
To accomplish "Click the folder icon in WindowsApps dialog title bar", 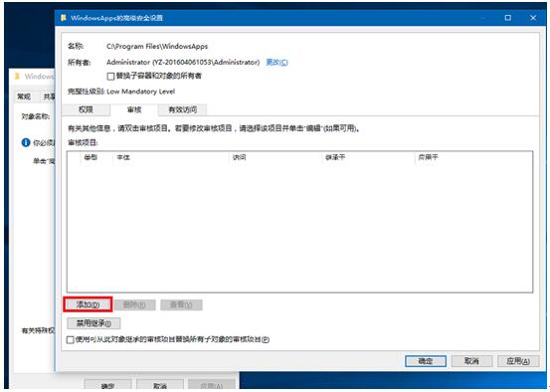I will (64, 18).
